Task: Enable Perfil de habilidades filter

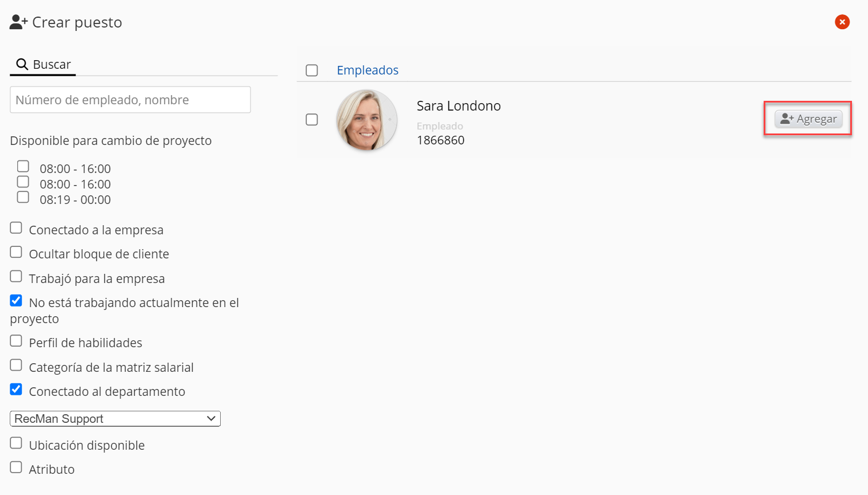Action: click(16, 341)
